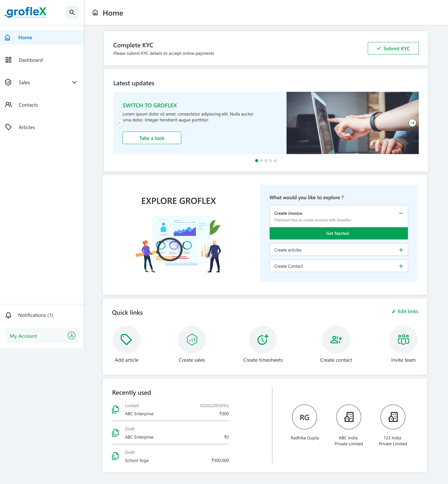Image resolution: width=448 pixels, height=484 pixels.
Task: Open the Notifications bell
Action: click(9, 315)
